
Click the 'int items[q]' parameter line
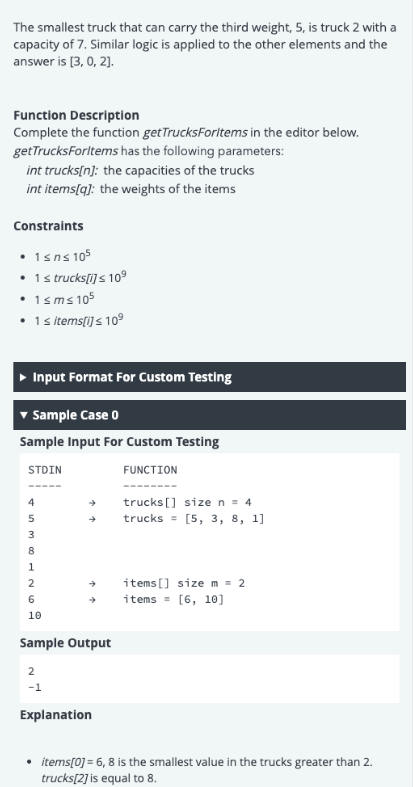pyautogui.click(x=131, y=189)
